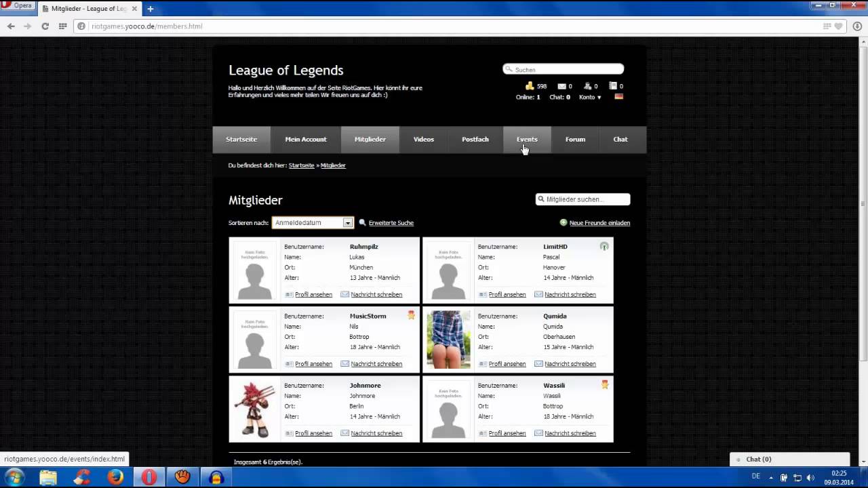
Task: Open the volume speaker tray icon
Action: coord(810,477)
